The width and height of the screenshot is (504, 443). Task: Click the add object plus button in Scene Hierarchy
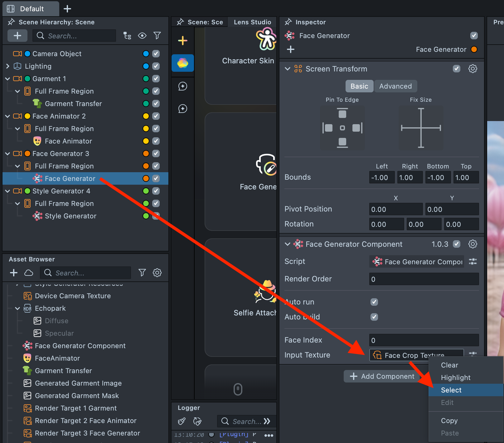[17, 36]
